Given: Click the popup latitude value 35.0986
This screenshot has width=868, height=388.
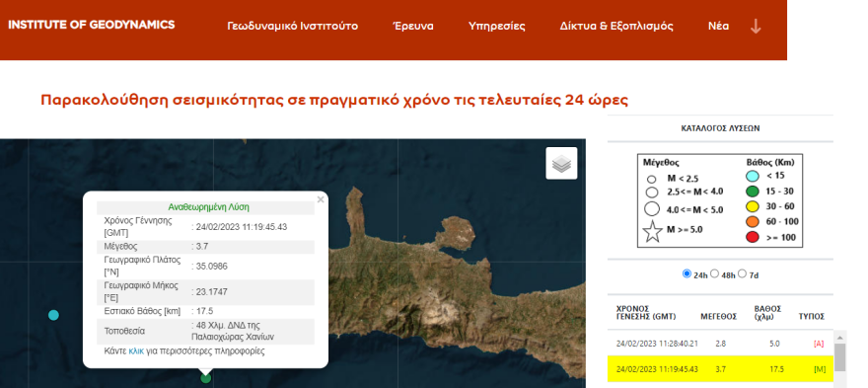Looking at the screenshot, I should pyautogui.click(x=211, y=266).
